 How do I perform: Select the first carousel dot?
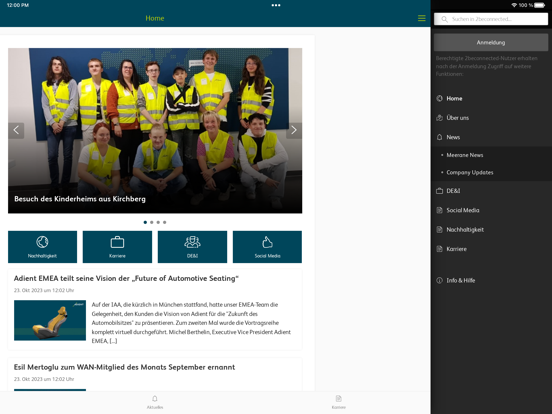point(145,222)
